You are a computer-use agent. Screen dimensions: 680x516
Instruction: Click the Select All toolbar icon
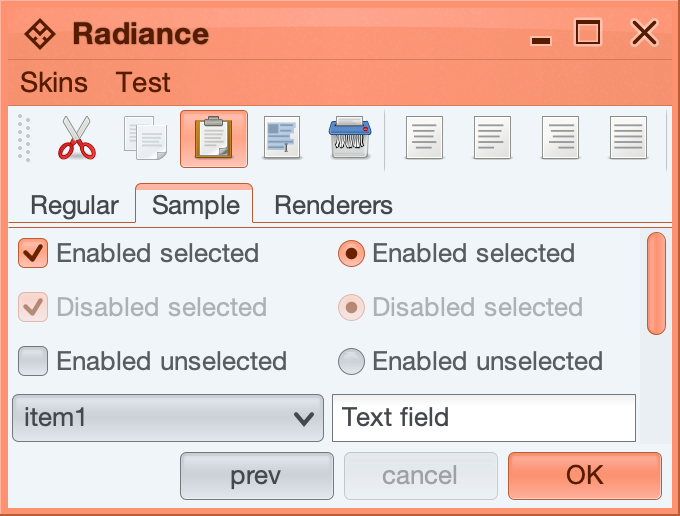[x=282, y=138]
